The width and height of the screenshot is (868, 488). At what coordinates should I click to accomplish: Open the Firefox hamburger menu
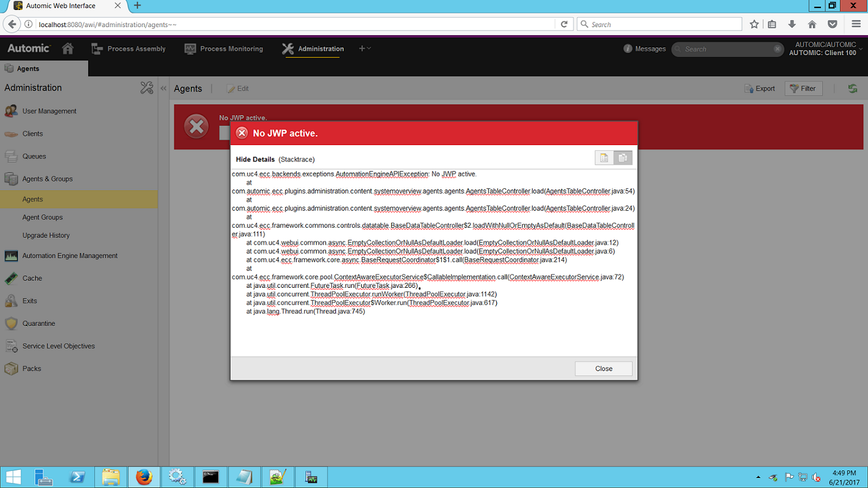856,24
